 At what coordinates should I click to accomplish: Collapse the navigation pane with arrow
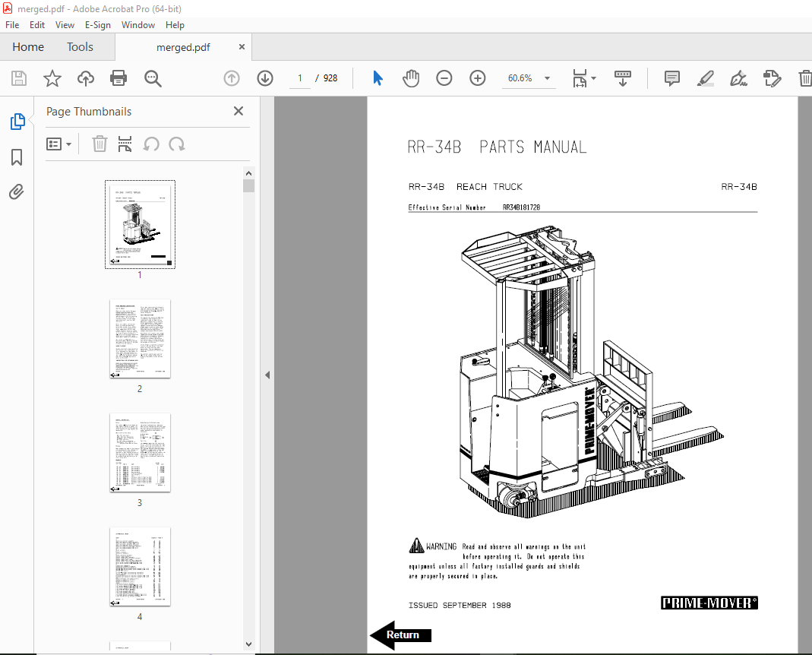[x=267, y=375]
